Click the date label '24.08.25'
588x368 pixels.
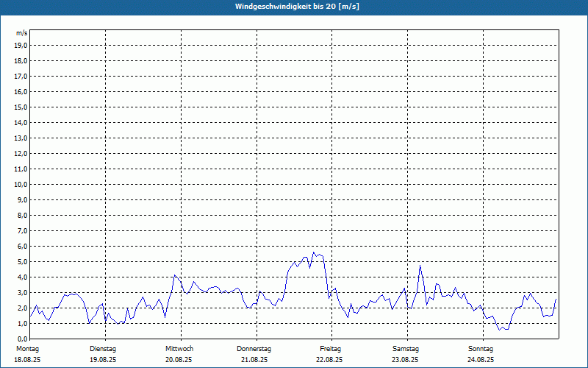click(x=481, y=360)
